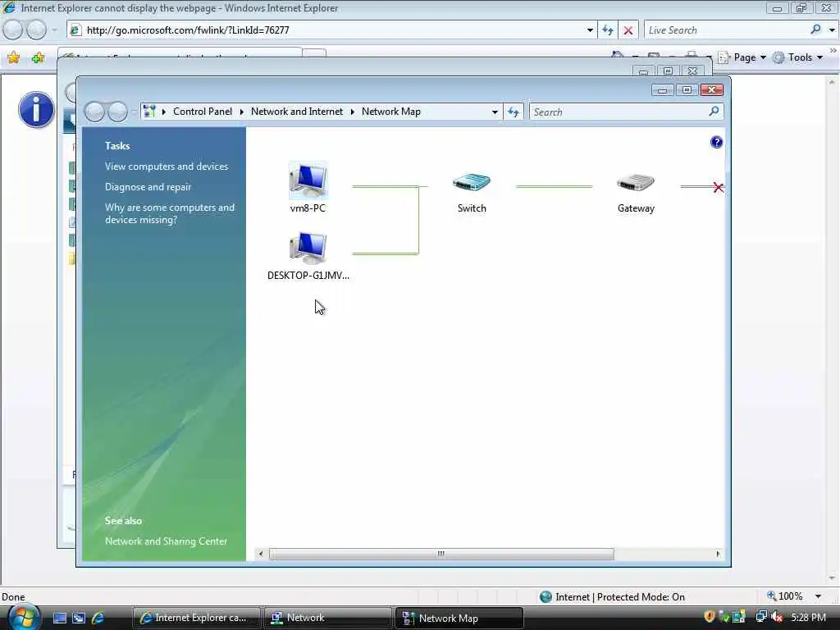Click Live Search magnifier icon
840x630 pixels.
(x=815, y=30)
